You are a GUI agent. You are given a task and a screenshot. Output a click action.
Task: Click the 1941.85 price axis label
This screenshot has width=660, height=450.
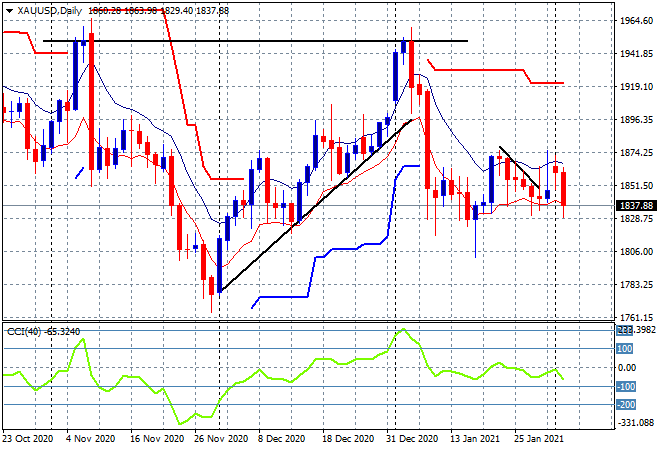[636, 54]
